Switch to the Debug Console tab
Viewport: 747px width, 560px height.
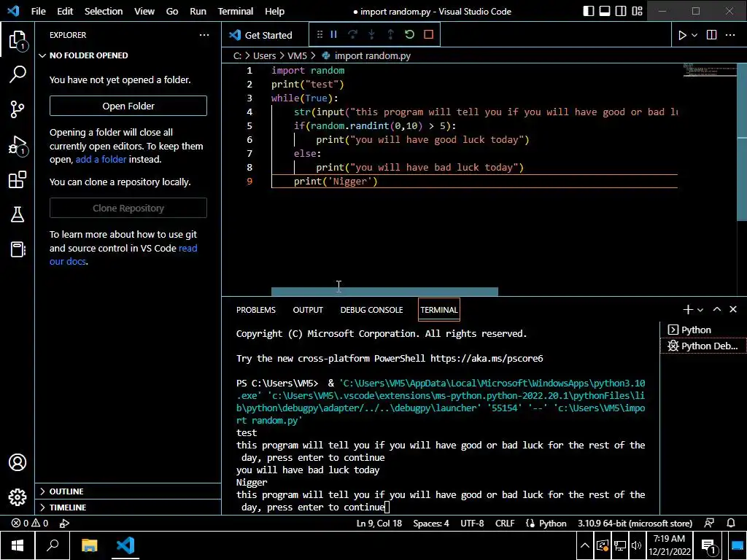[371, 309]
